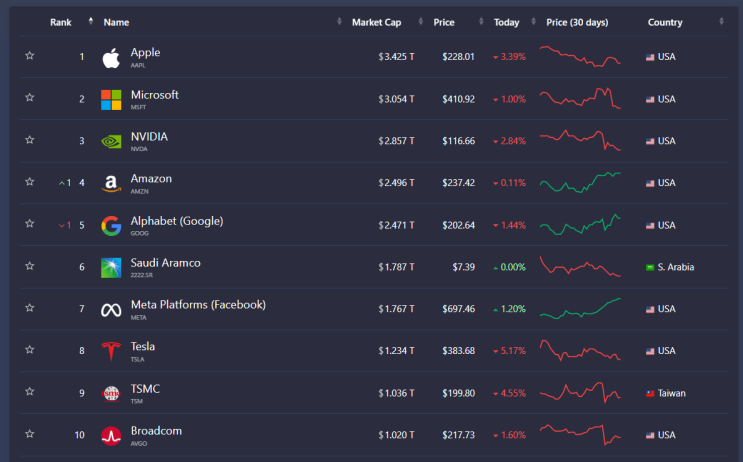Toggle the favorite star for Saudi Aramco
The image size is (743, 462).
click(30, 267)
